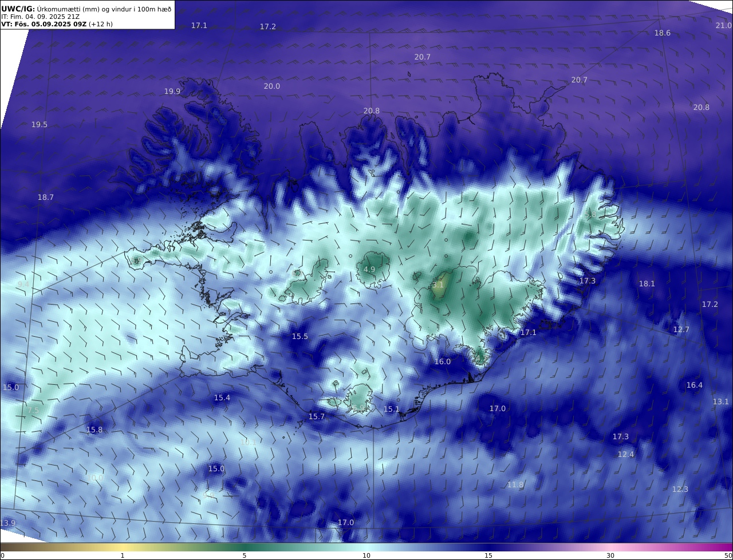Click the color scale tick labeled 5

[245, 555]
